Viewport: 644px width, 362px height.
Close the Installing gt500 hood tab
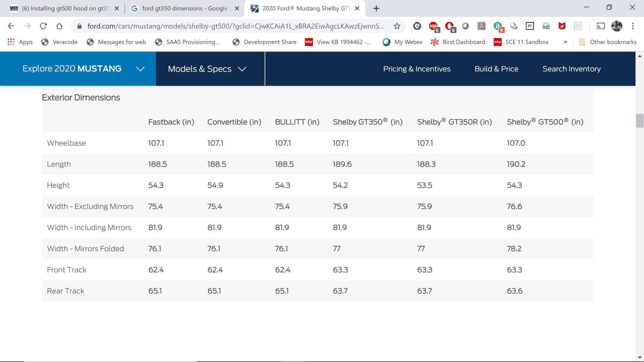[117, 8]
